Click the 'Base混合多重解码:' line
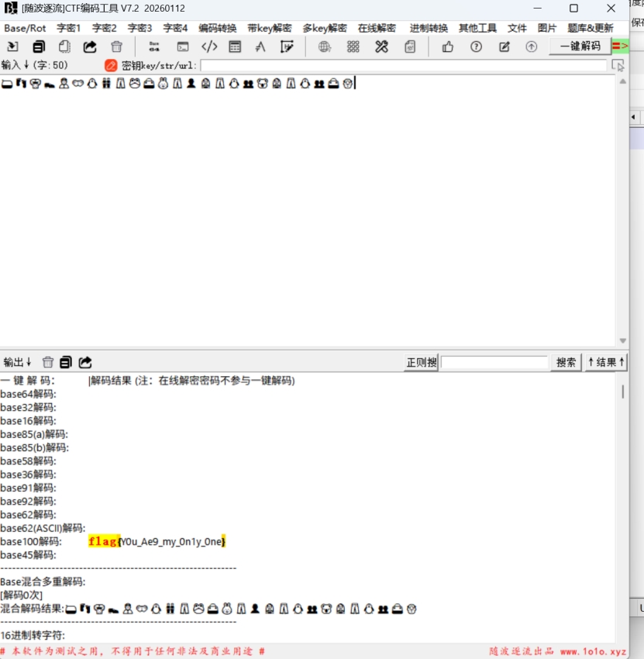 [x=43, y=582]
